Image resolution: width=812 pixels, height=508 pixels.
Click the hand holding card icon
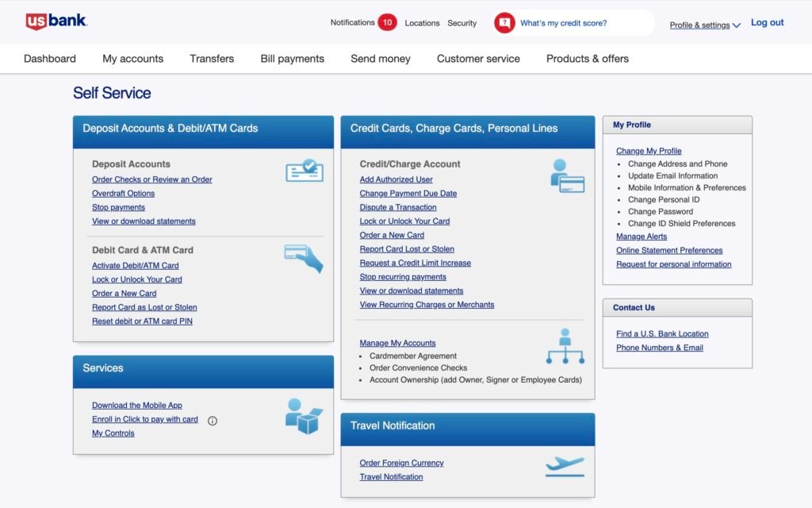[304, 258]
